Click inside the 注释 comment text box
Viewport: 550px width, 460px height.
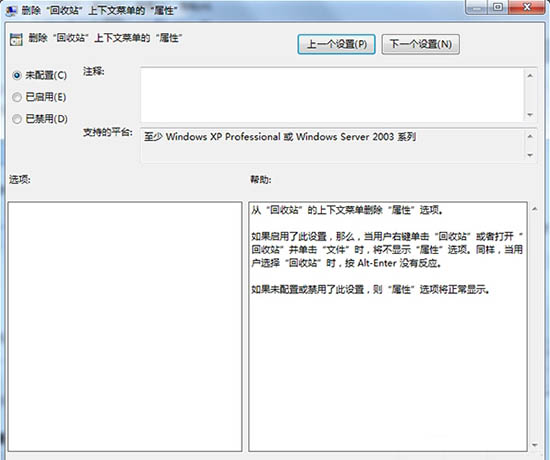click(332, 95)
